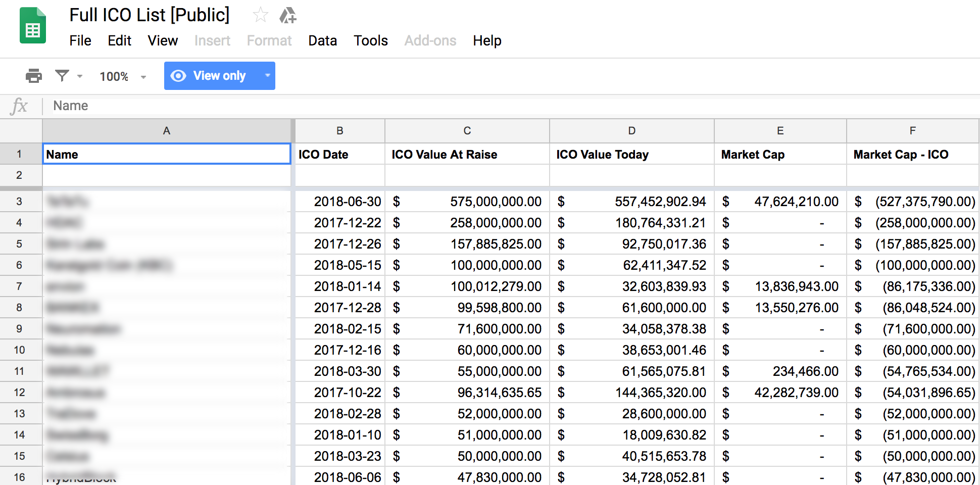The image size is (980, 485).
Task: Click the cell 557,452,902.94
Action: point(632,202)
